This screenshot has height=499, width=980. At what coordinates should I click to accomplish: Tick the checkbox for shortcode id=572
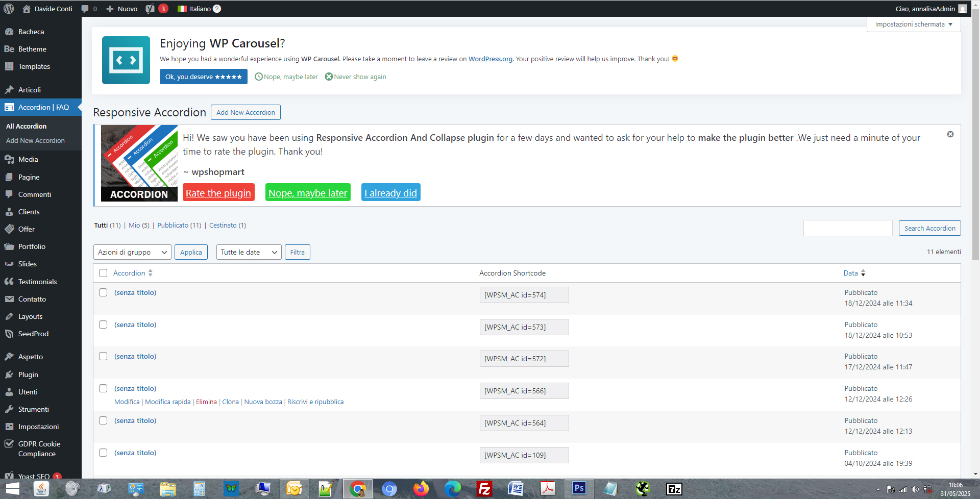103,356
